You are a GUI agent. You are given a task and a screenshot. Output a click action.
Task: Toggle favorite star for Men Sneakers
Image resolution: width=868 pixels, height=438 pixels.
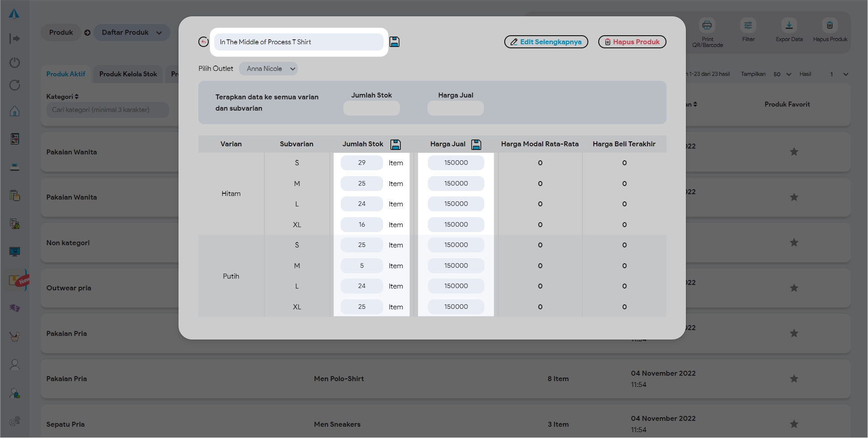pos(794,424)
